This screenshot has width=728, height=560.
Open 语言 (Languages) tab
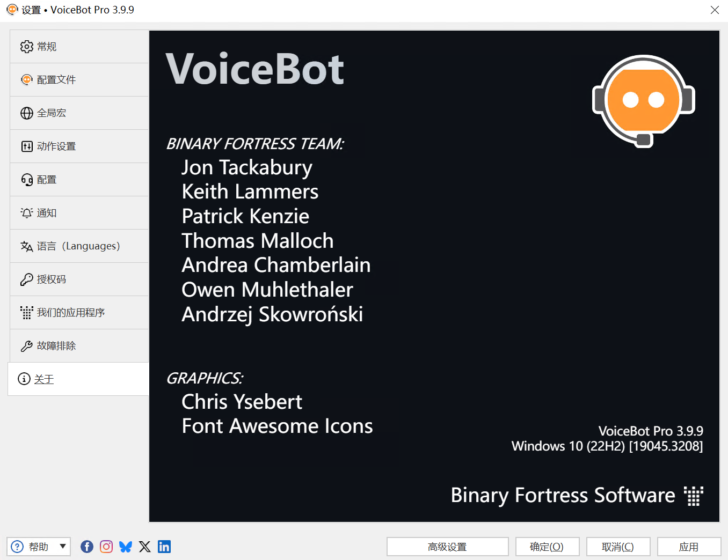tap(79, 246)
